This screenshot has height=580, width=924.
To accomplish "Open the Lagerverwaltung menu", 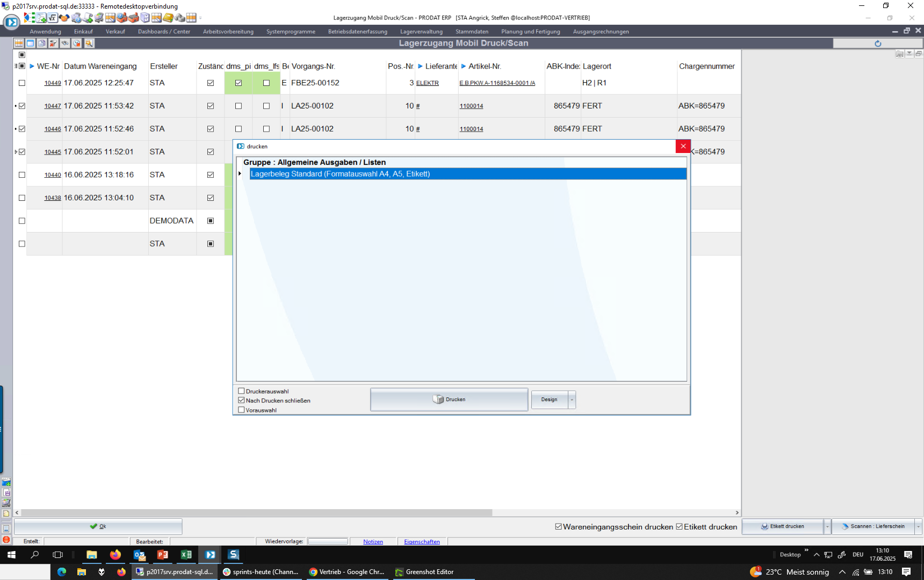I will pos(421,32).
